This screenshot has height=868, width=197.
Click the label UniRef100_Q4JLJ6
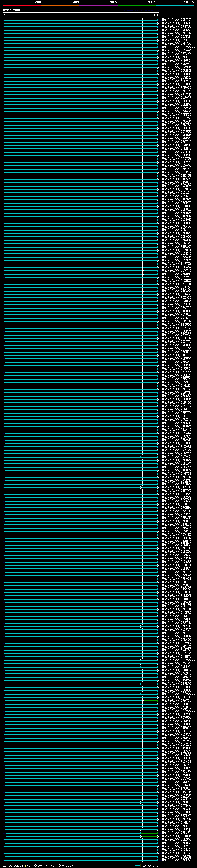pos(176,525)
